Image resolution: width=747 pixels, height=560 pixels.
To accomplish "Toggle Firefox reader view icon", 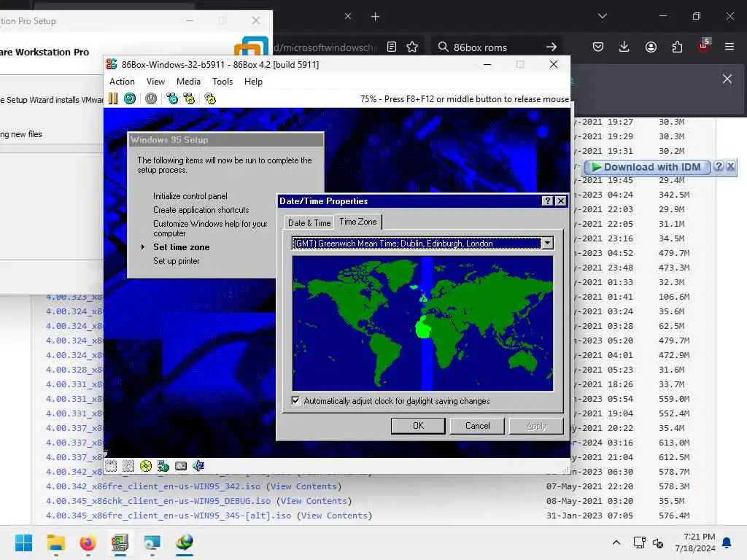I will pos(392,47).
